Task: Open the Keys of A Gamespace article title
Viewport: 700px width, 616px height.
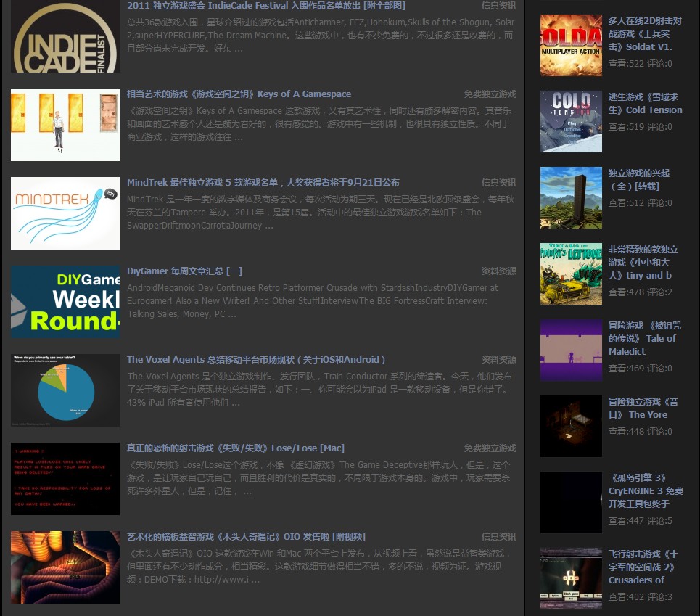Action: pos(239,94)
